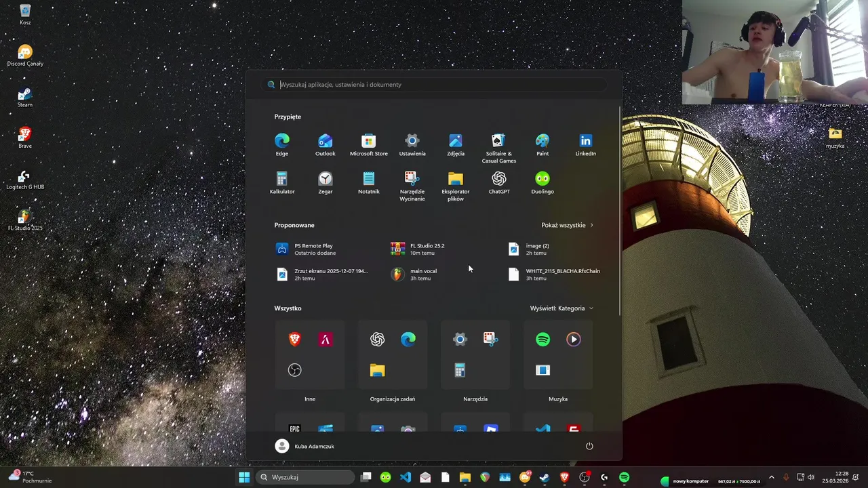The width and height of the screenshot is (868, 488).
Task: Select Discord Canary desktop shortcut
Action: point(25,56)
